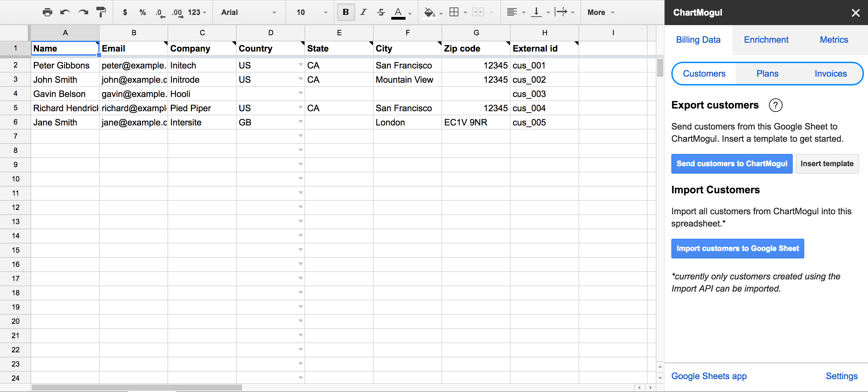Image resolution: width=868 pixels, height=392 pixels.
Task: Open the help tooltip beside Export customers
Action: [776, 105]
